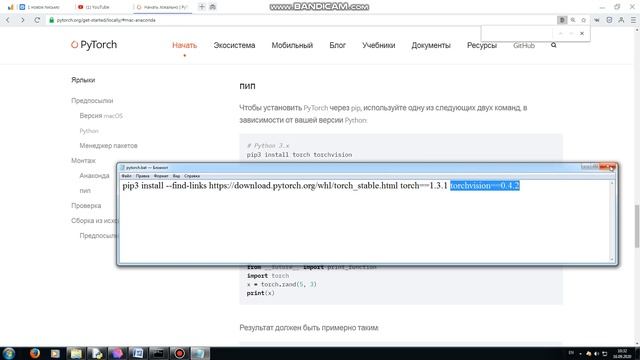Go back in browser history
This screenshot has width=640, height=360.
8,20
